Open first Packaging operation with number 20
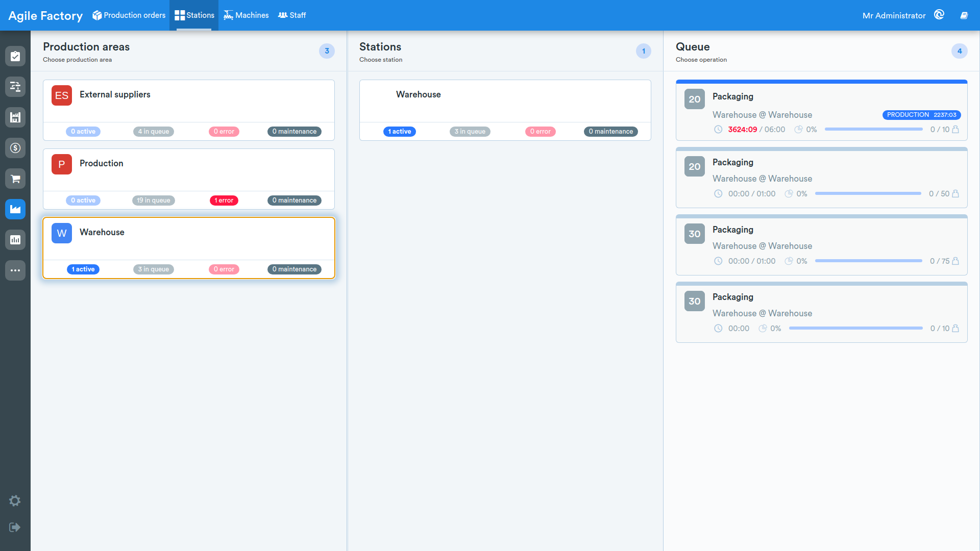980x551 pixels. tap(822, 110)
